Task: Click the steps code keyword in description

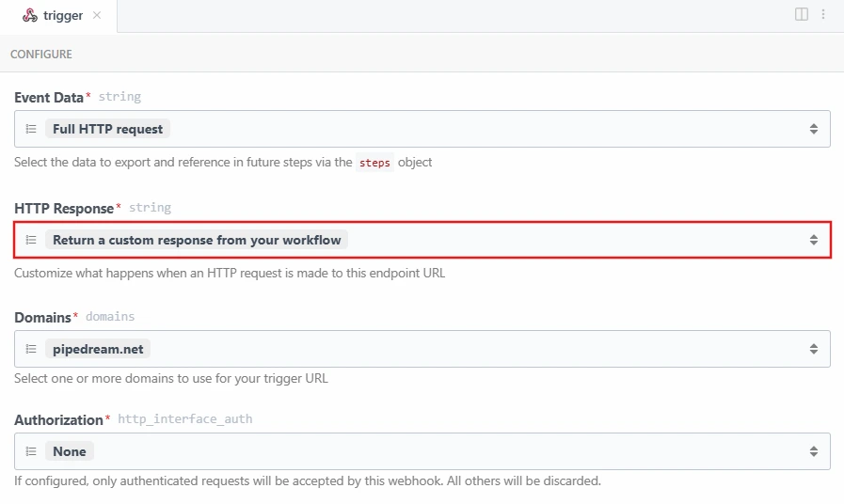Action: (x=376, y=162)
